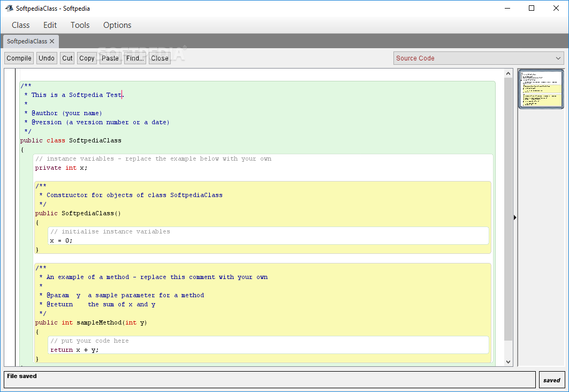
Task: Expand the Source Code dropdown
Action: (x=479, y=58)
